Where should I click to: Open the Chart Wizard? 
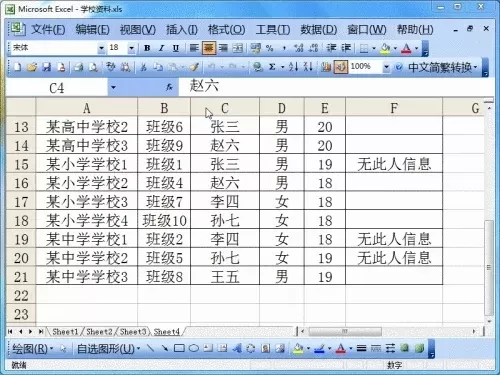point(326,67)
